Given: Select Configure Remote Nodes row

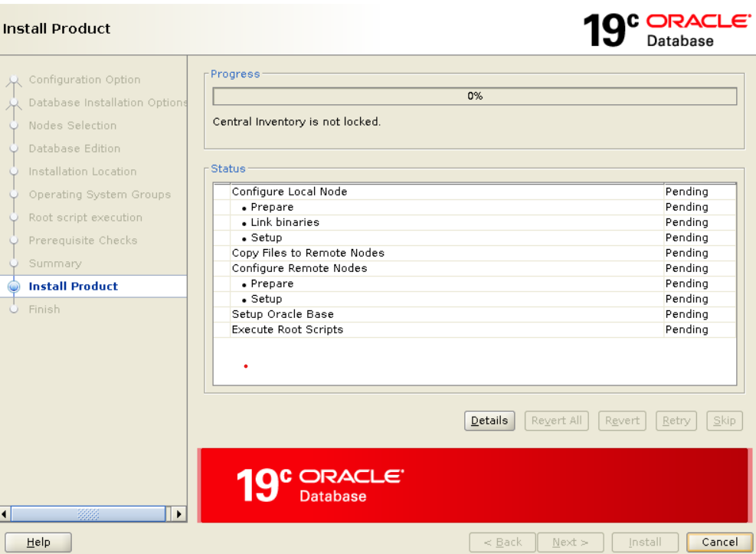Looking at the screenshot, I should 475,268.
